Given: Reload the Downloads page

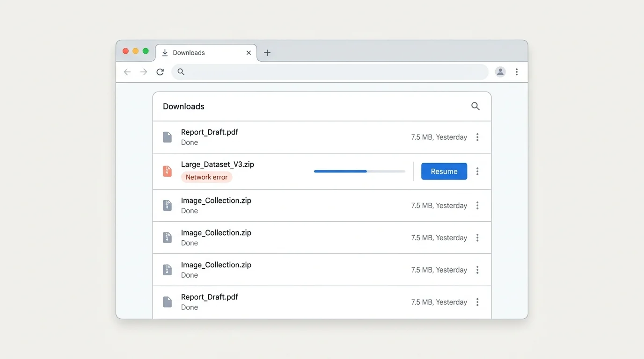Looking at the screenshot, I should pos(160,72).
